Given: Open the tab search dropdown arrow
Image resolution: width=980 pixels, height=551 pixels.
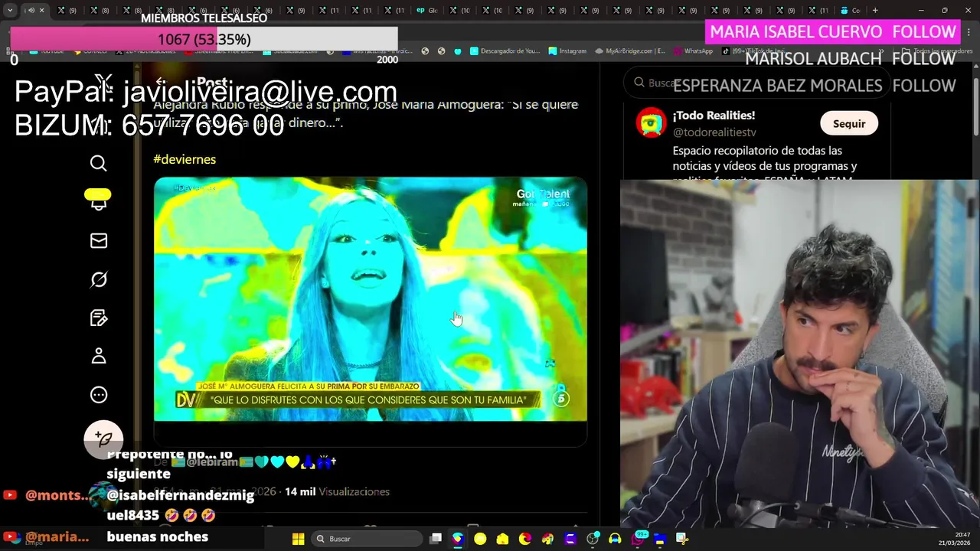Looking at the screenshot, I should tap(9, 10).
